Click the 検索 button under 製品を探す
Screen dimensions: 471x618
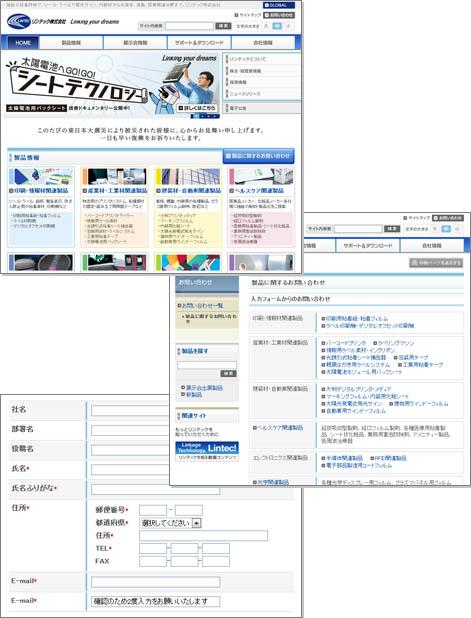click(x=229, y=374)
